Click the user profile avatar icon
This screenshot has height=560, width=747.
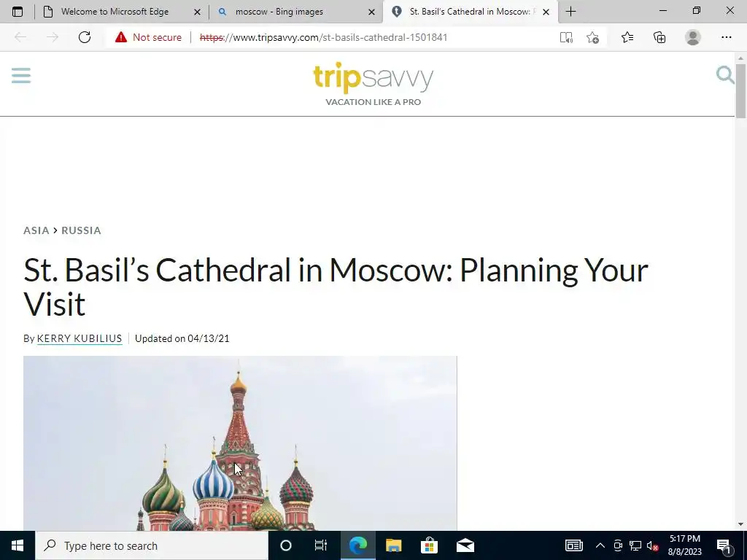coord(693,37)
